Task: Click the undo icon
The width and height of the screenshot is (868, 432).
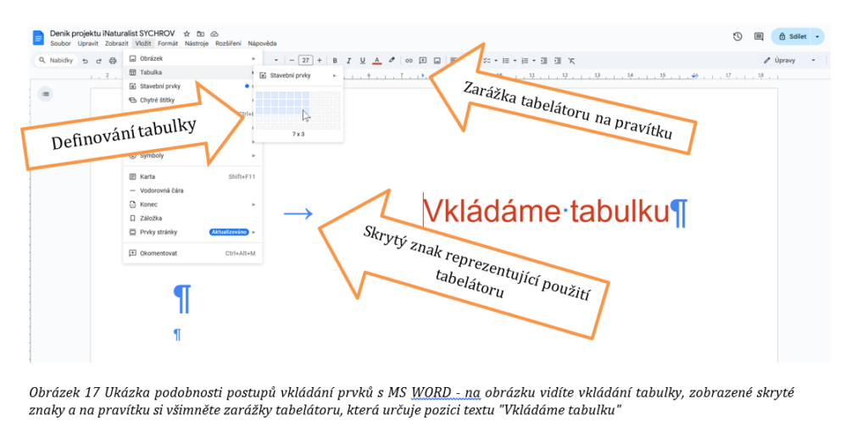Action: [86, 61]
